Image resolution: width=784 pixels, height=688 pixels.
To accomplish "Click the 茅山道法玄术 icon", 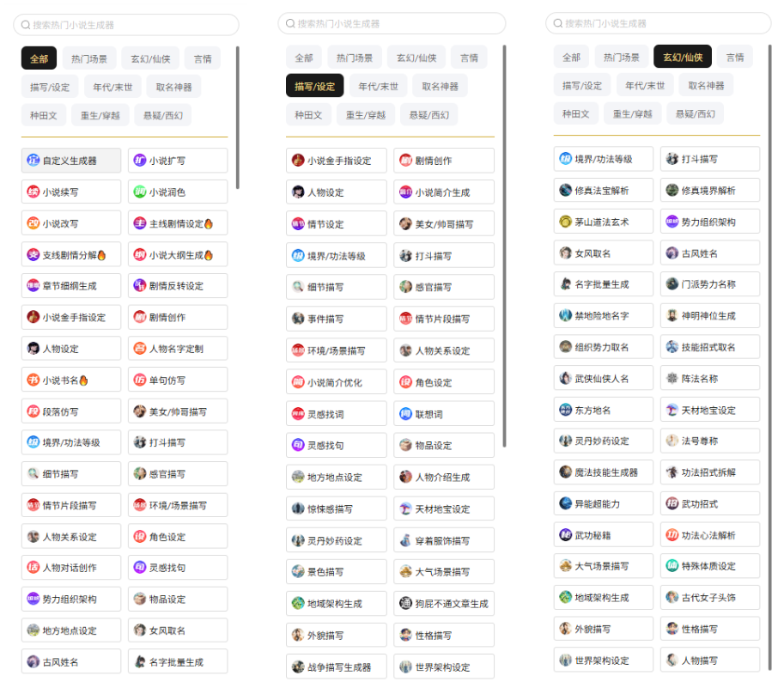I will click(566, 222).
